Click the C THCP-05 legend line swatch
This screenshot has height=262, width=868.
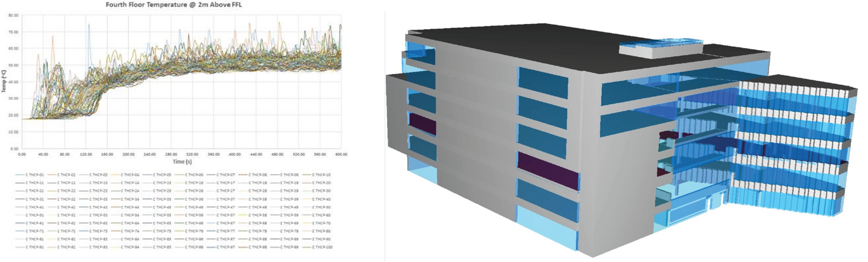[148, 174]
